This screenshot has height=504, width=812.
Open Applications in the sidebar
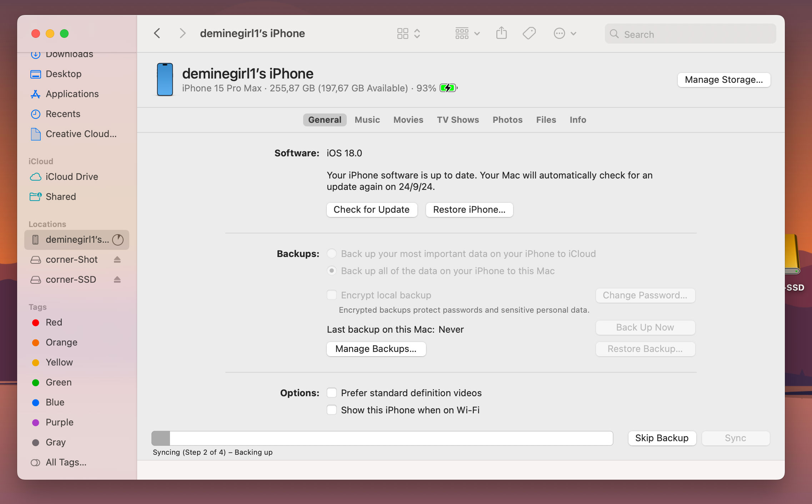[77, 94]
